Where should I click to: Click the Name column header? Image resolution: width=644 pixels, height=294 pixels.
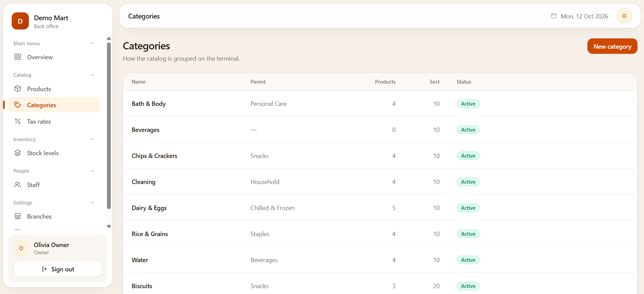coord(139,82)
